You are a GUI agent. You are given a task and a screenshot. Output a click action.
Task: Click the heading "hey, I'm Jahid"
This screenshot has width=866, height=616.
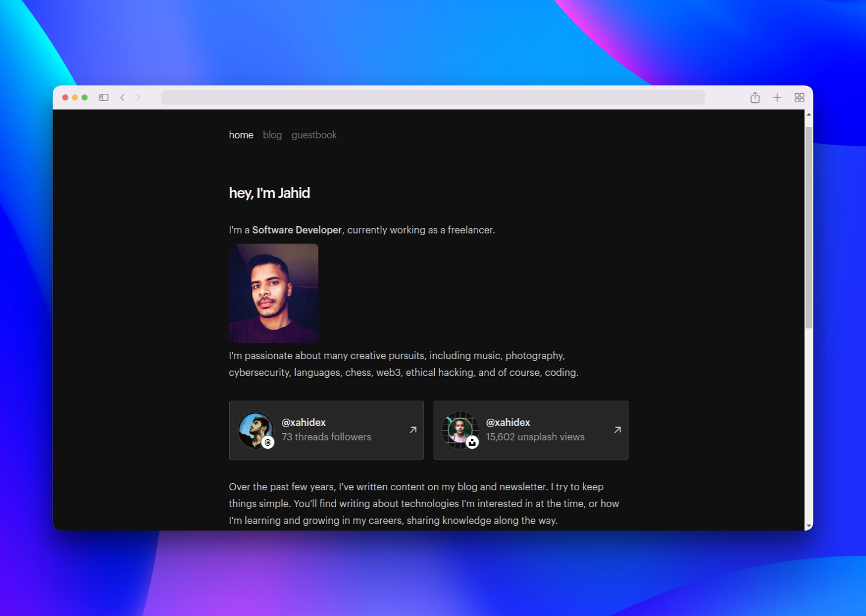point(269,193)
